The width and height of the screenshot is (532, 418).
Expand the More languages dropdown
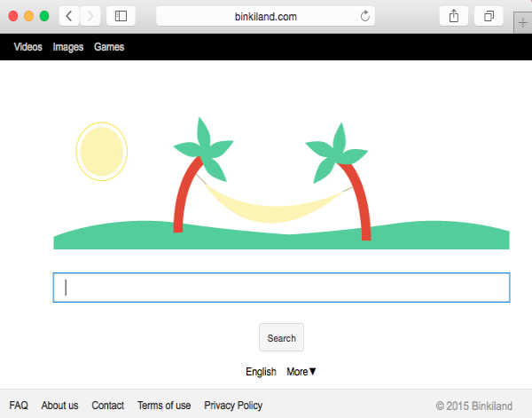tap(301, 372)
